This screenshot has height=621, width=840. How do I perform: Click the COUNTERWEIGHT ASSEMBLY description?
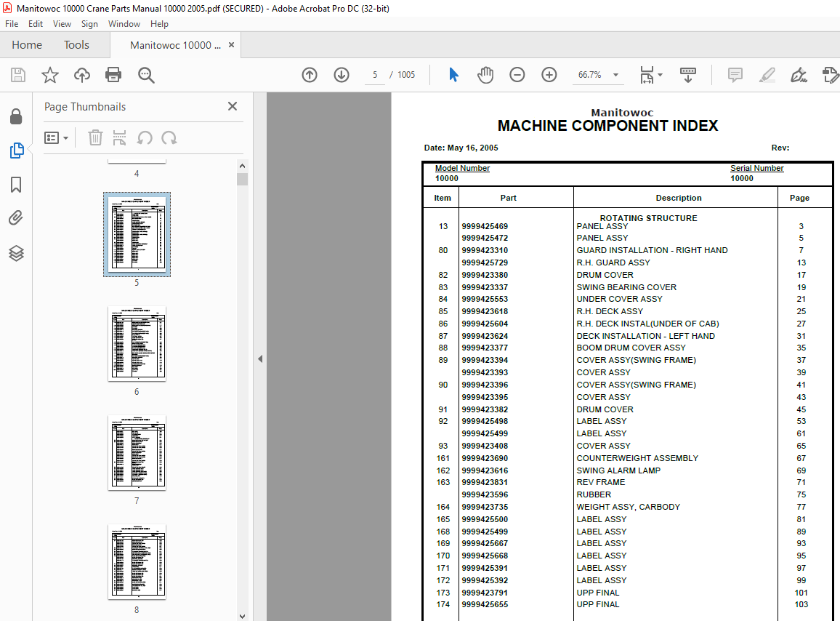click(x=637, y=458)
